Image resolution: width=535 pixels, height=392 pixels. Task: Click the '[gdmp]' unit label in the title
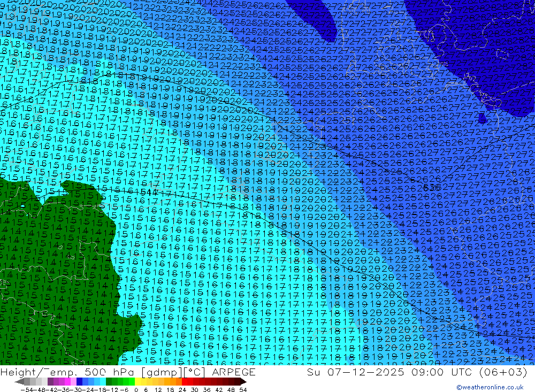(163, 373)
